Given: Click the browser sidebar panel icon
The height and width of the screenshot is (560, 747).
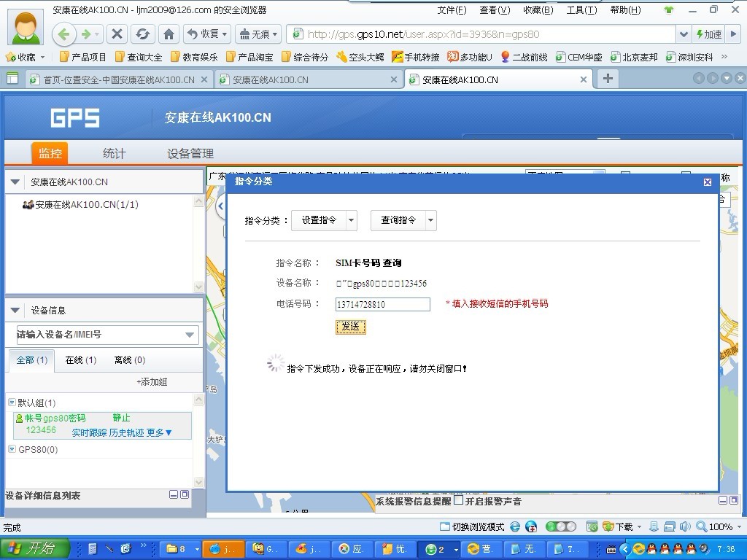Looking at the screenshot, I should [x=12, y=79].
